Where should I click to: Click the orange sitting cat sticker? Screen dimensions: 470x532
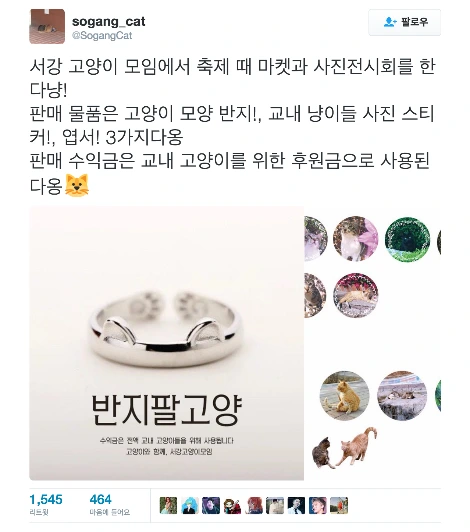tap(344, 396)
